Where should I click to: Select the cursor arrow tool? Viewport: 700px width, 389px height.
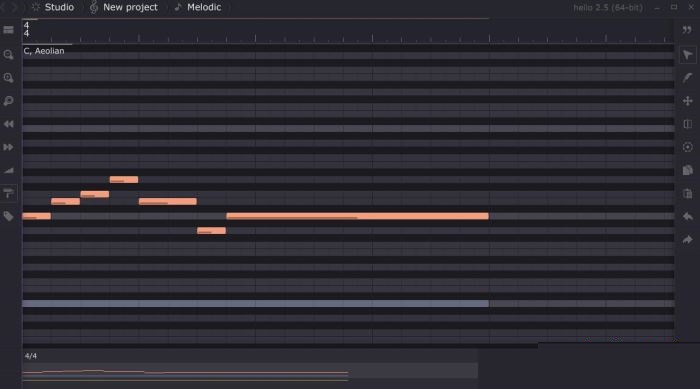click(688, 55)
